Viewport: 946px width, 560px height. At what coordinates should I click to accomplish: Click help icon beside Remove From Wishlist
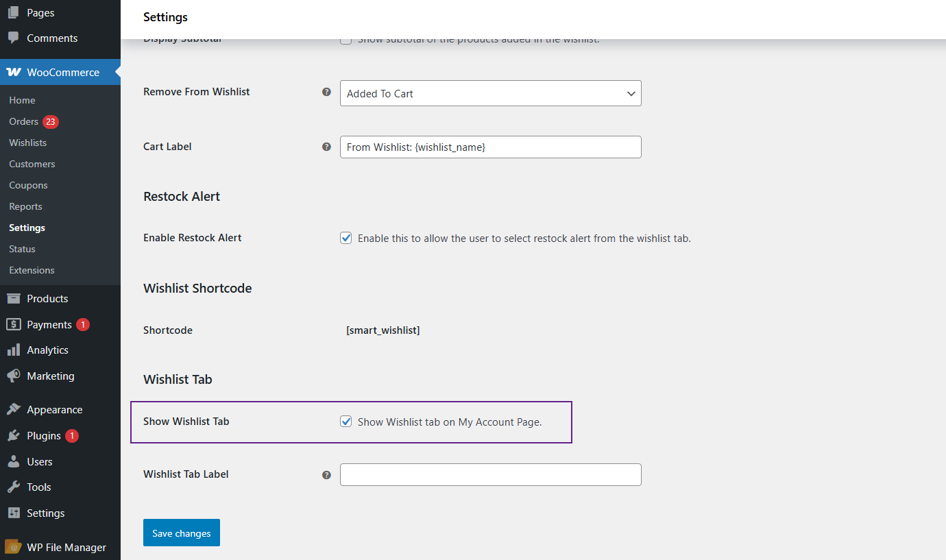pos(326,92)
